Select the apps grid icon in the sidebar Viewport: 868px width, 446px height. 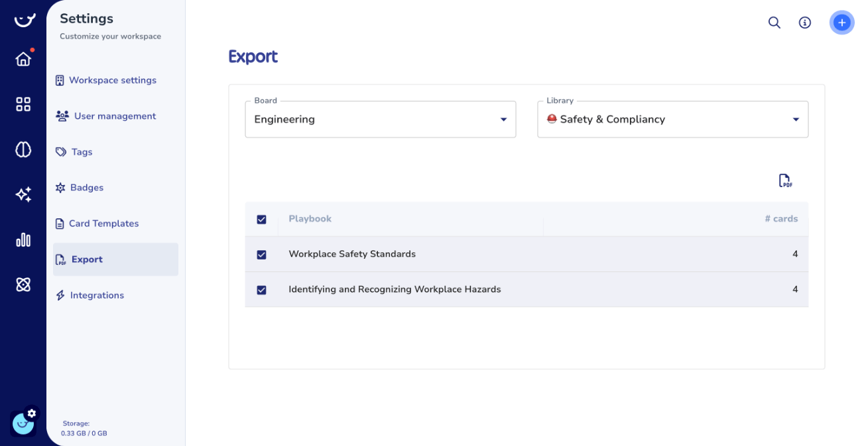(x=23, y=104)
